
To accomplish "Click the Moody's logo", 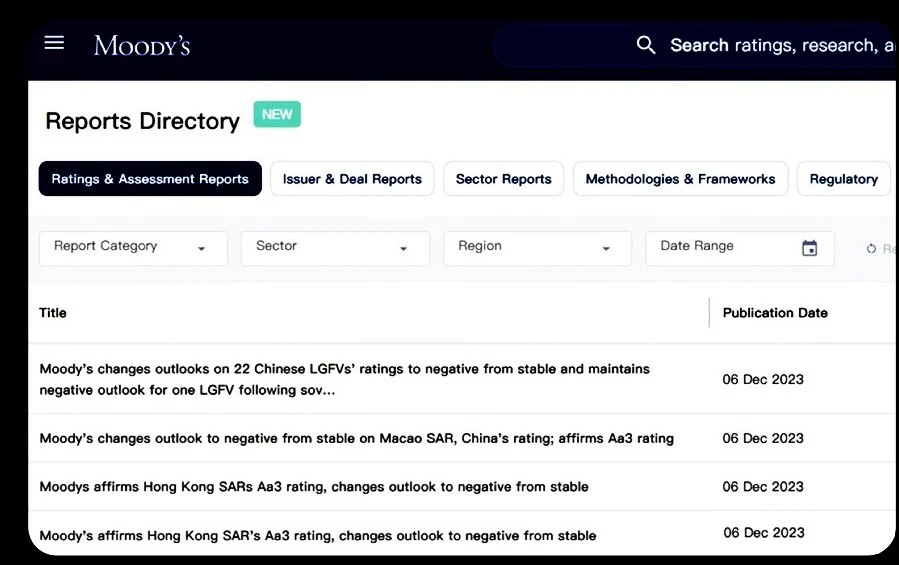I will [142, 45].
